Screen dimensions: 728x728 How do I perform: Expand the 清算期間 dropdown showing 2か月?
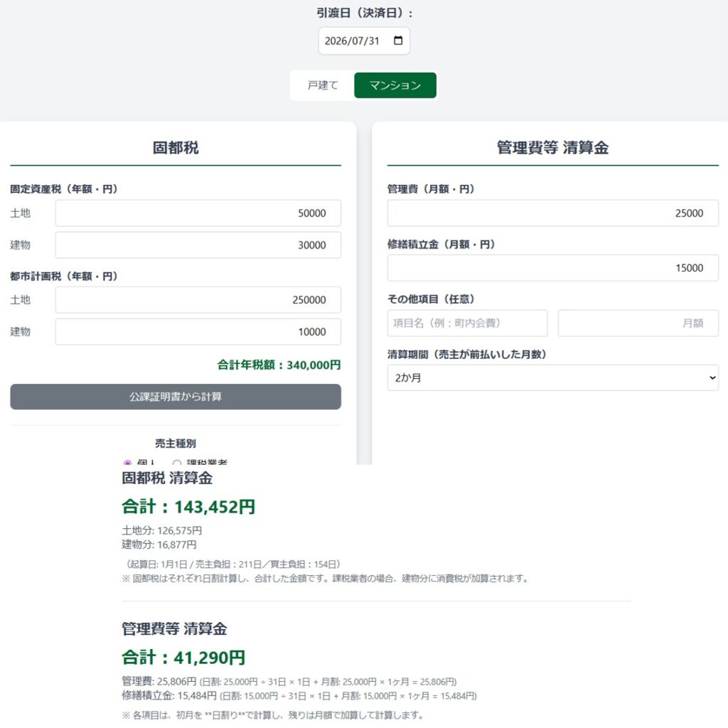552,378
